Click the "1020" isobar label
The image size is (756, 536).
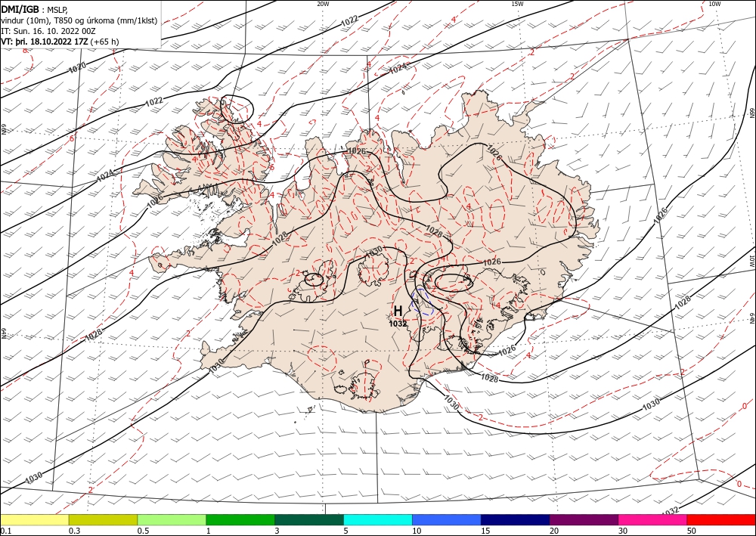78,68
